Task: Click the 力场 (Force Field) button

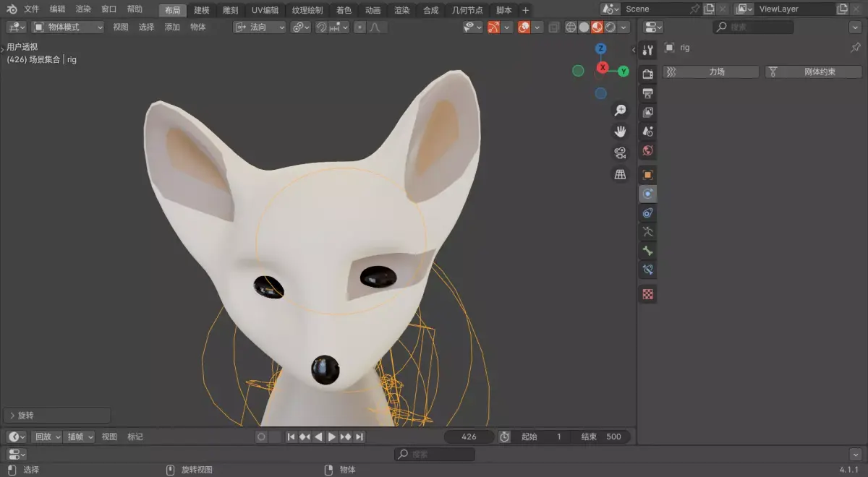Action: 711,72
